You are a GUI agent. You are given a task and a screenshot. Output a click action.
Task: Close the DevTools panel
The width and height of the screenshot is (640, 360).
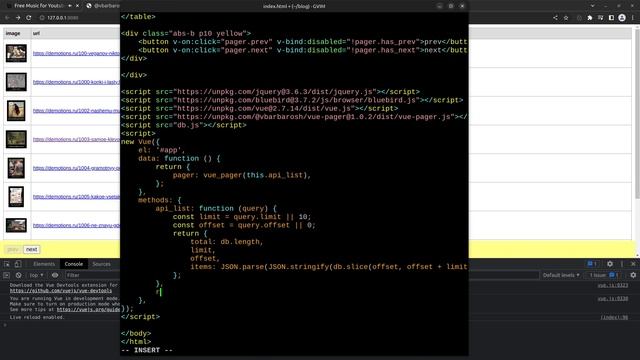(x=633, y=264)
